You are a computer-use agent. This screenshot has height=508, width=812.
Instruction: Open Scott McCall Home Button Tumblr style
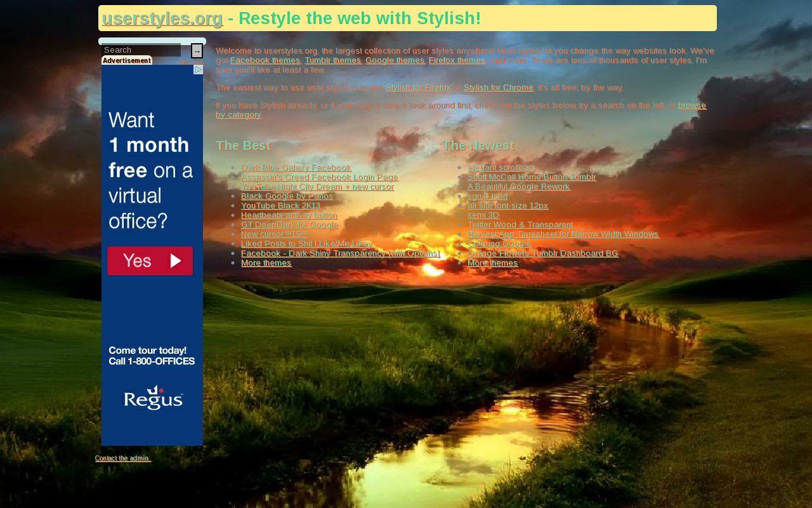click(532, 177)
